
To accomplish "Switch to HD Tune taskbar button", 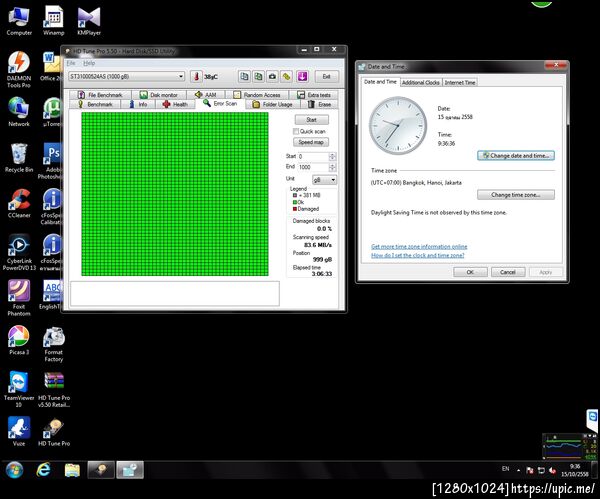I will click(101, 470).
